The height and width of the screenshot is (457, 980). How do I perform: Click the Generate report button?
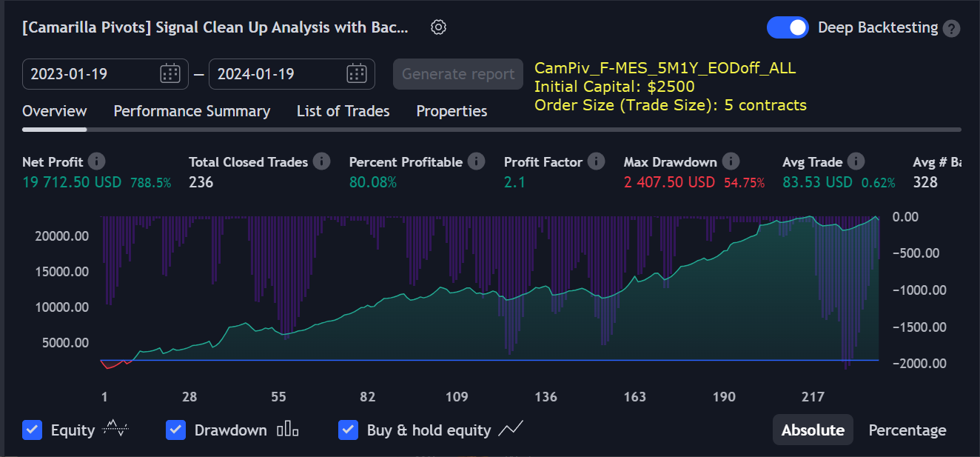click(458, 74)
